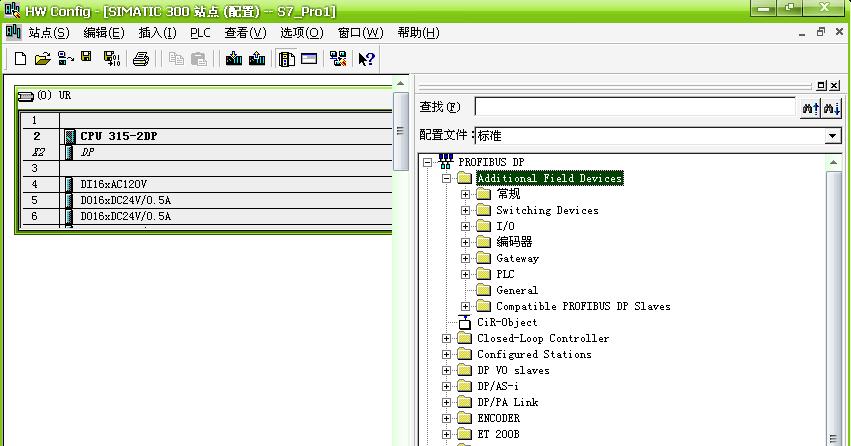The height and width of the screenshot is (446, 851).
Task: Expand the 编码器 folder
Action: (x=465, y=242)
